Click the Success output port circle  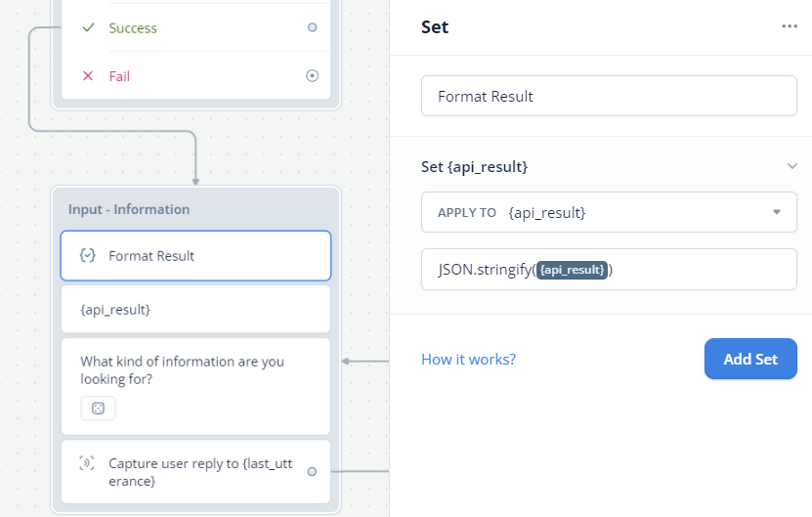(313, 27)
